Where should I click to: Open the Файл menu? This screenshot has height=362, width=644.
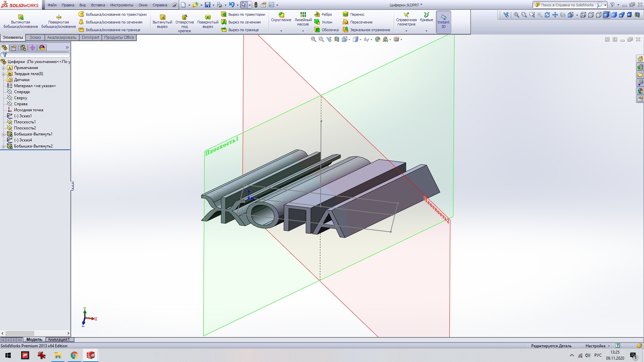coord(52,5)
